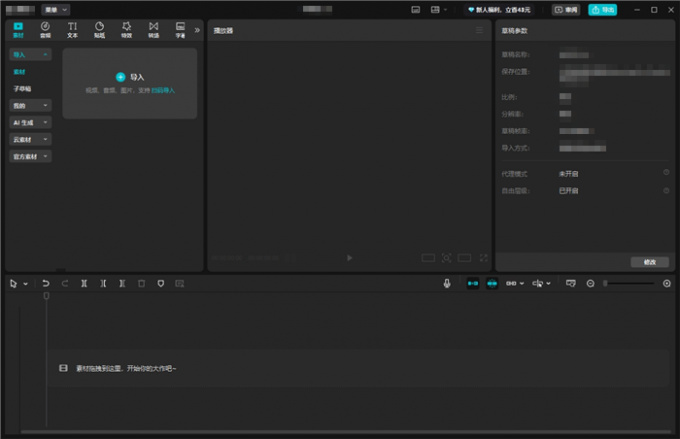Click the 草稿参数 panel title
The width and height of the screenshot is (680, 439).
pos(514,31)
